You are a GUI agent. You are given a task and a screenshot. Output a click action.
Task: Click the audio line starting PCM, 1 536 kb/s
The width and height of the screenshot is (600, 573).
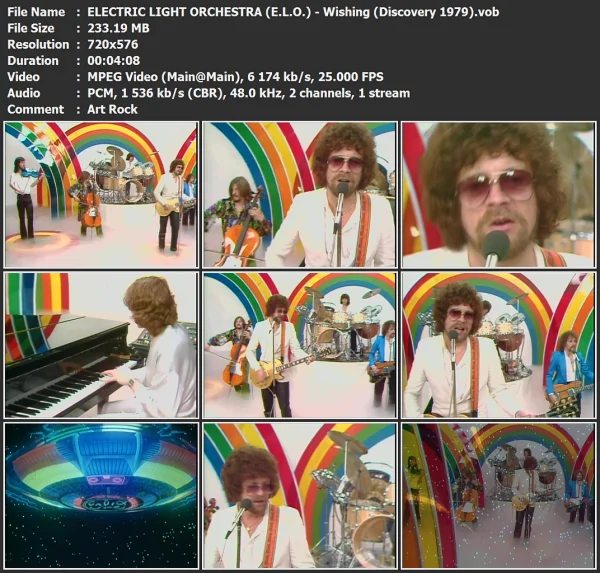click(249, 93)
